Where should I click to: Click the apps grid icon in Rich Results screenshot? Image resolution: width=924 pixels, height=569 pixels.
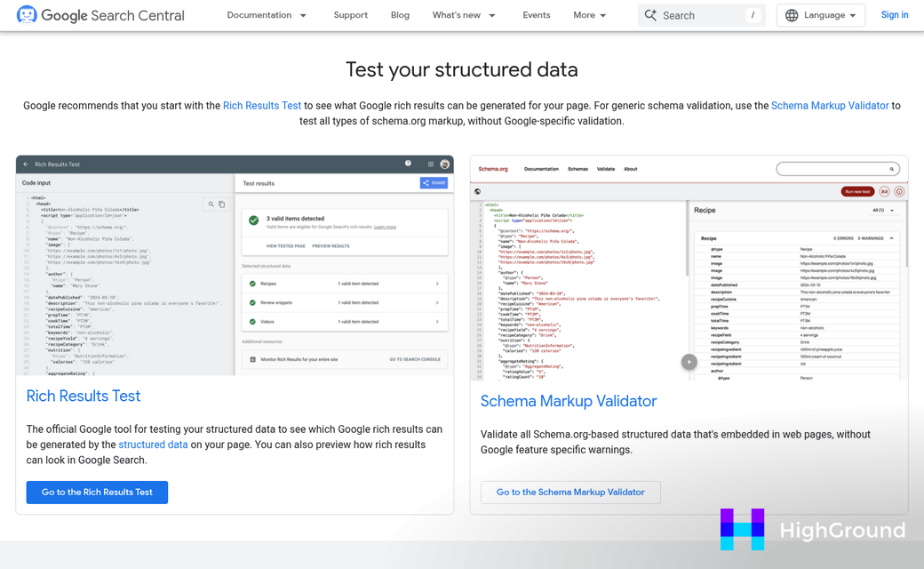[x=431, y=164]
